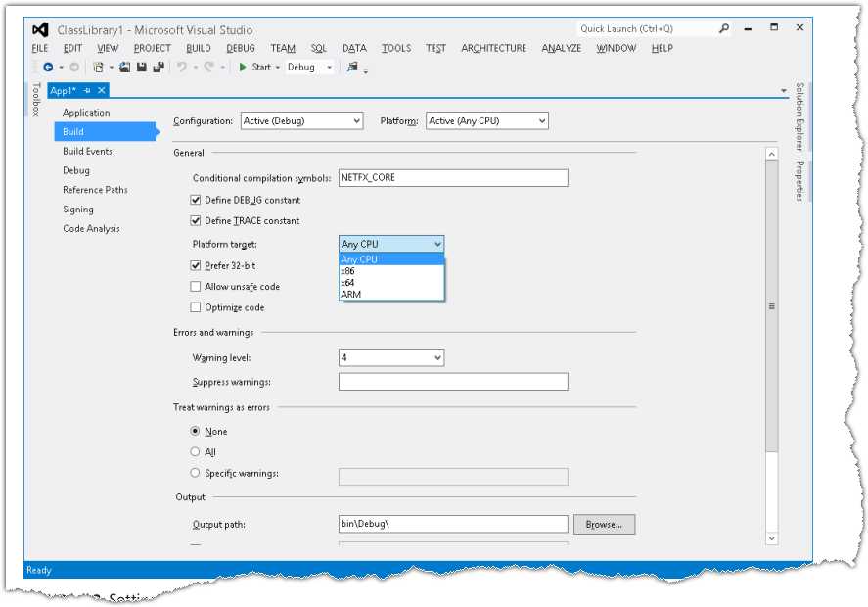
Task: Close the App1 document tab
Action: pos(102,90)
